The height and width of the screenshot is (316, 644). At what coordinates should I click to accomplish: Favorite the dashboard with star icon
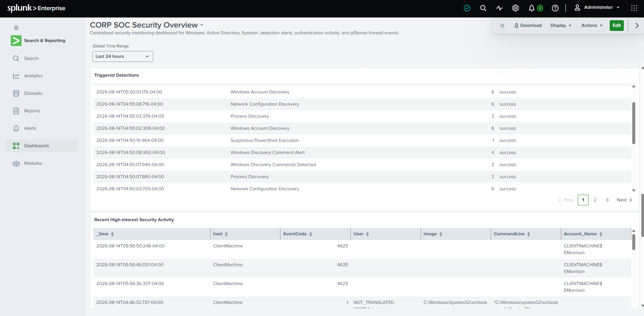pos(502,26)
